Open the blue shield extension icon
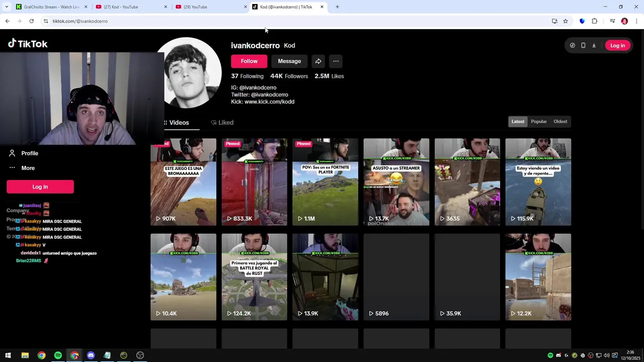This screenshot has height=362, width=644. coord(582,21)
